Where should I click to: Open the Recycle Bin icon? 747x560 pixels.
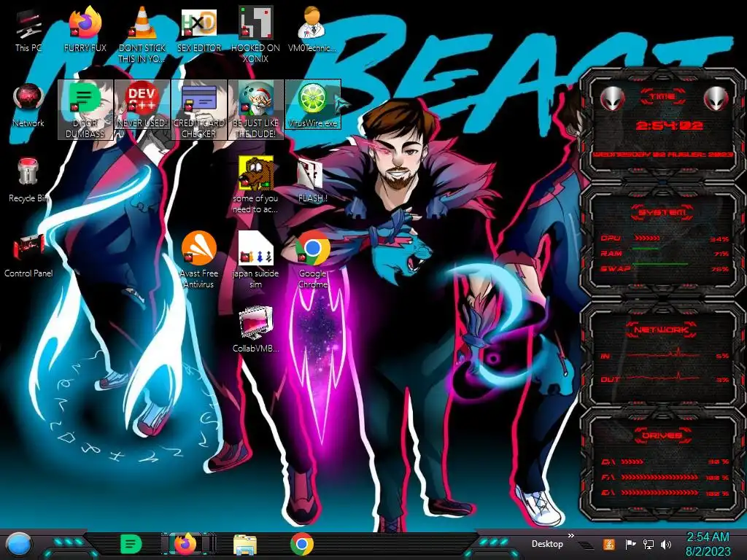[x=28, y=181]
